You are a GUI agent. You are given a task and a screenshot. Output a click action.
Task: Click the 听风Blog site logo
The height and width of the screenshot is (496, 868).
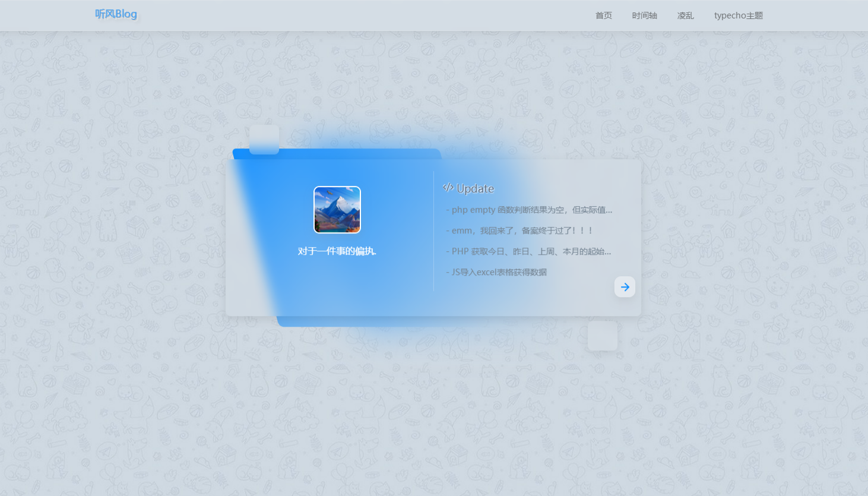116,14
